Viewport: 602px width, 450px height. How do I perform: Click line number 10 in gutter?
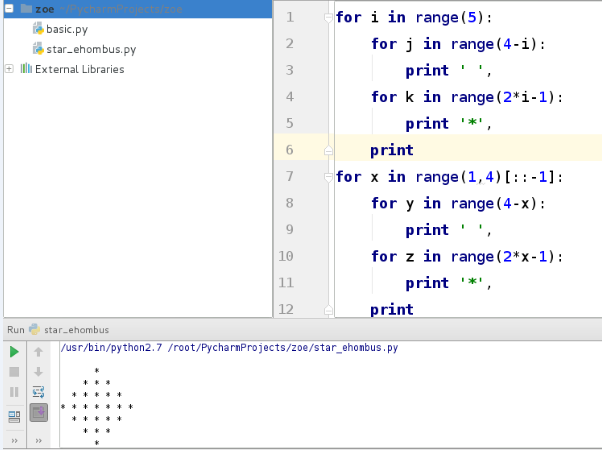coord(286,256)
